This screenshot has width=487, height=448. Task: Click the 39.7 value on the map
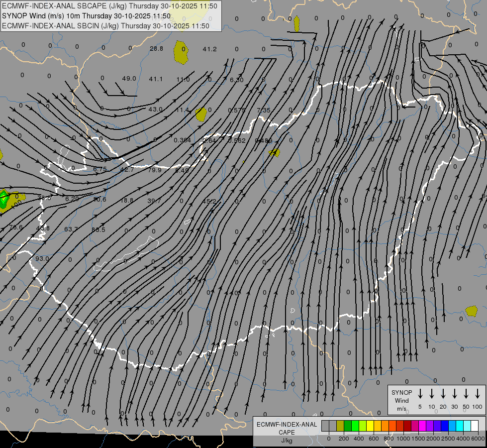(154, 201)
